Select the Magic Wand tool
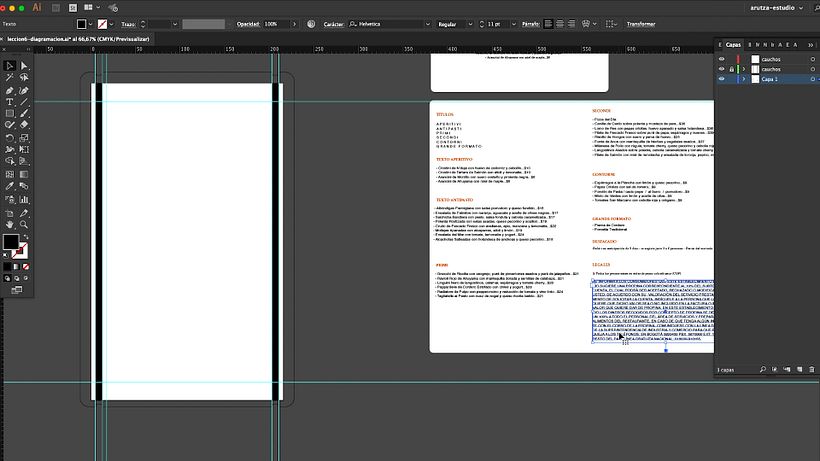 click(9, 77)
